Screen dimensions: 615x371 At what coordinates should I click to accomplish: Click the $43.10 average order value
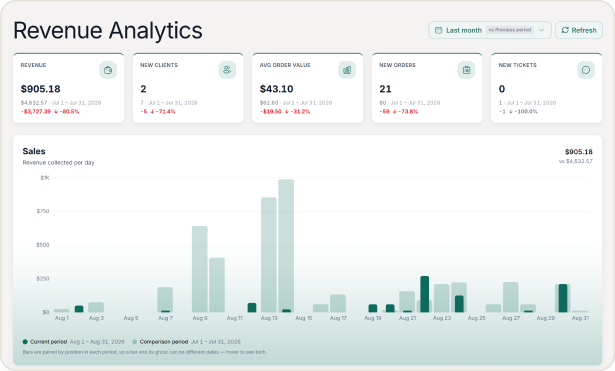277,89
